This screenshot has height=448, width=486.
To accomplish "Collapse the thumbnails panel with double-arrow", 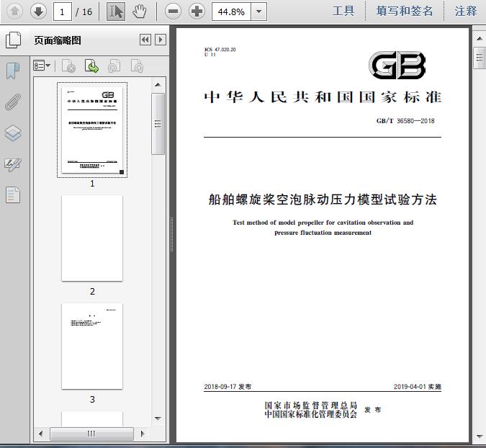I will click(x=145, y=40).
